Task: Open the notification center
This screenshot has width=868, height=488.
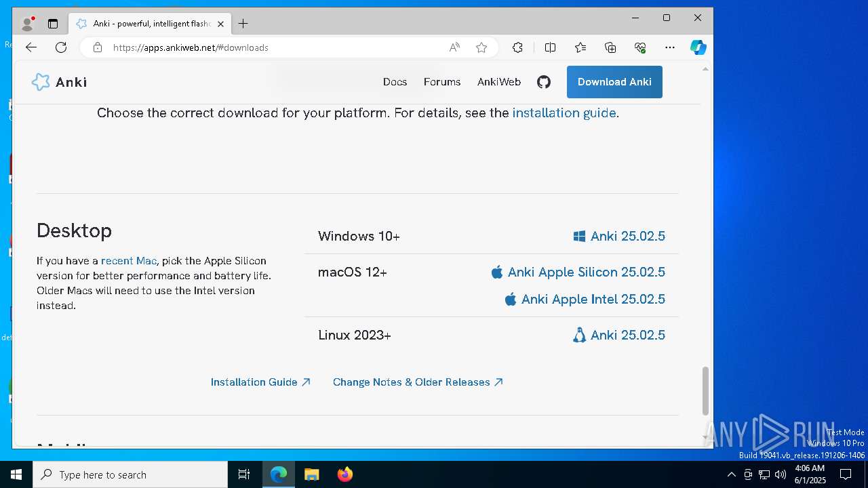Action: coord(846,474)
